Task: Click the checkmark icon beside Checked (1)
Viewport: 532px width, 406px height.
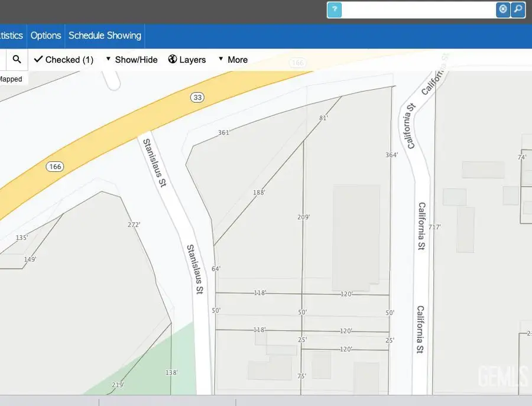Action: pyautogui.click(x=38, y=59)
